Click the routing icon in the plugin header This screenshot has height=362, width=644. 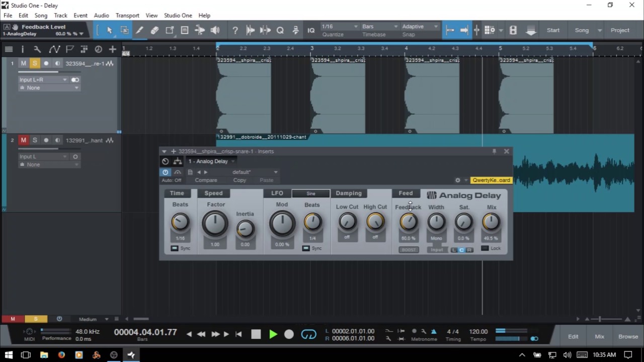178,161
